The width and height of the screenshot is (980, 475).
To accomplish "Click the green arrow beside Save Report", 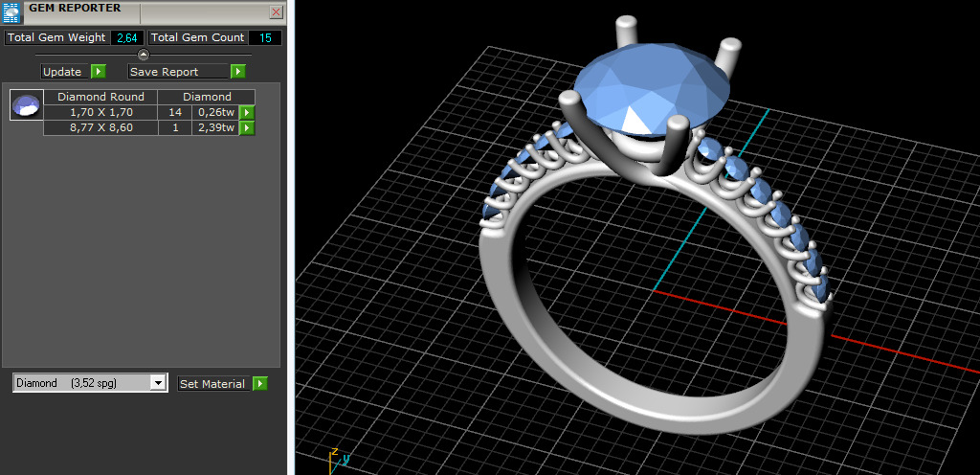I will (237, 71).
